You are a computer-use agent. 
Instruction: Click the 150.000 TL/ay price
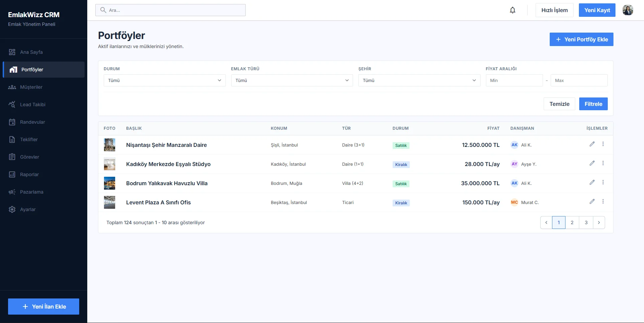click(x=481, y=202)
